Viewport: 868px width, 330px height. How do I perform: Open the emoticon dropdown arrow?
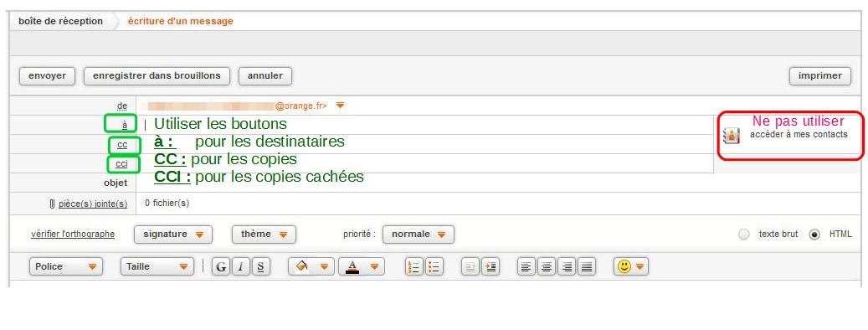point(640,267)
